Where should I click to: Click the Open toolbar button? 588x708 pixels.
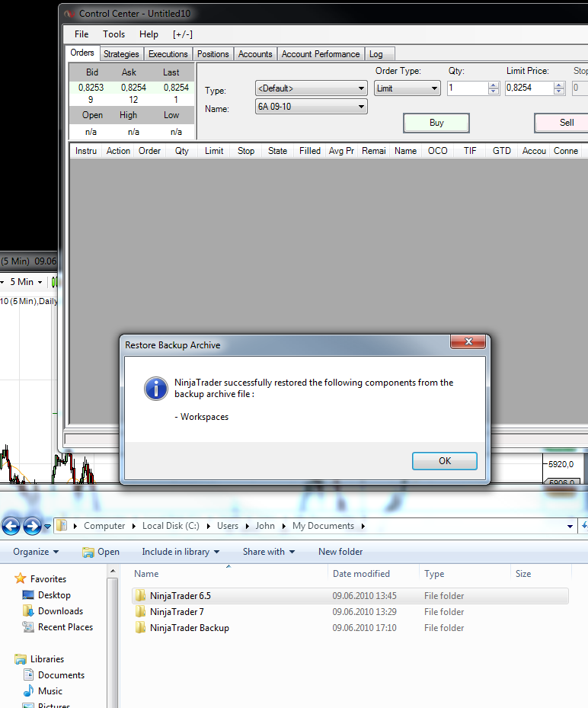(x=101, y=552)
